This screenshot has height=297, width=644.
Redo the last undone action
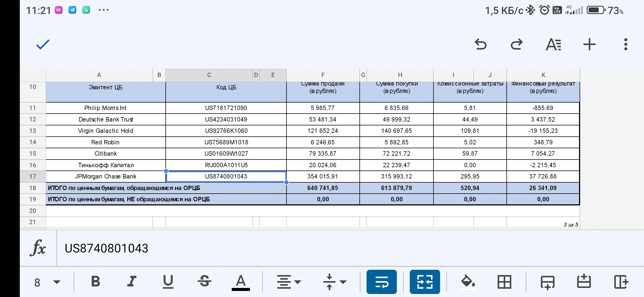point(517,44)
